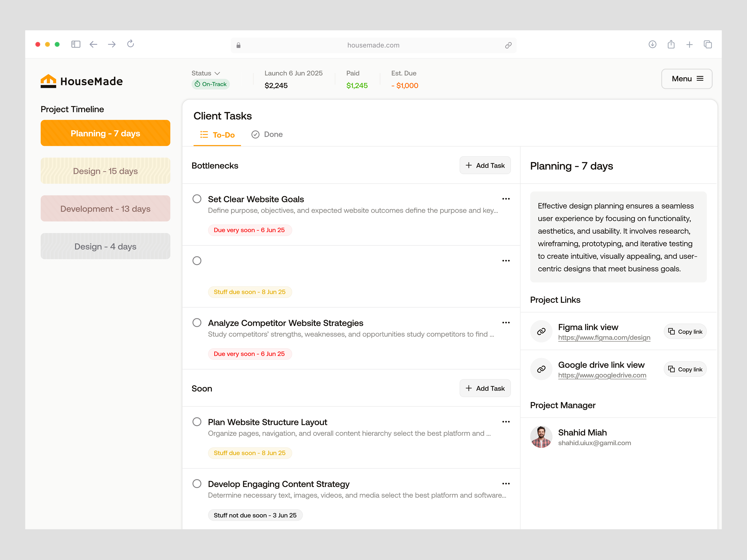Open the Menu hamburger button

pyautogui.click(x=687, y=79)
